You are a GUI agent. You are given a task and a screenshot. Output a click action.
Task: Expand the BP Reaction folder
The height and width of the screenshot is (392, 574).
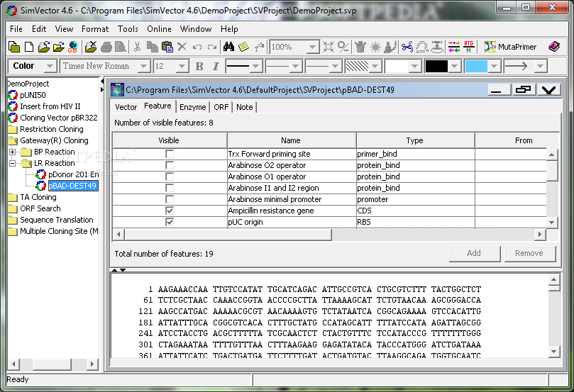pyautogui.click(x=13, y=152)
